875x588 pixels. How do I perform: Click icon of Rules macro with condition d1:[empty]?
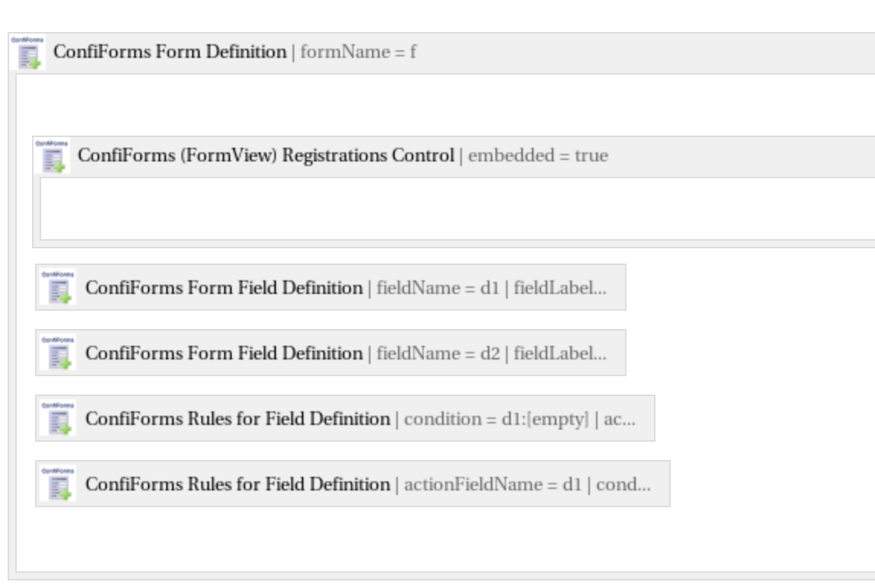pos(58,418)
